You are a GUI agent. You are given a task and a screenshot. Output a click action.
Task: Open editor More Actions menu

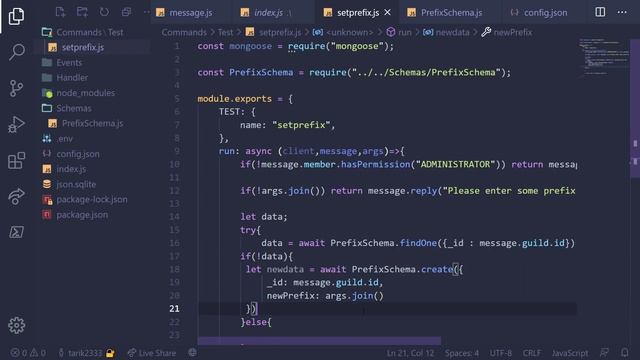622,12
